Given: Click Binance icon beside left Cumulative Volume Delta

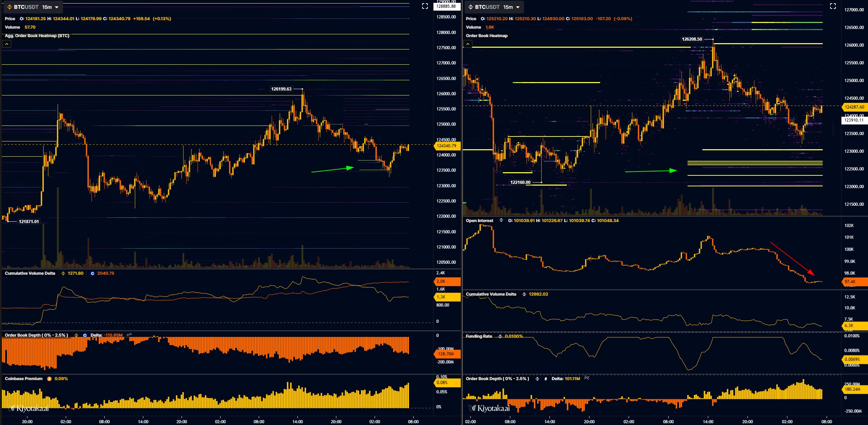Looking at the screenshot, I should (x=63, y=273).
